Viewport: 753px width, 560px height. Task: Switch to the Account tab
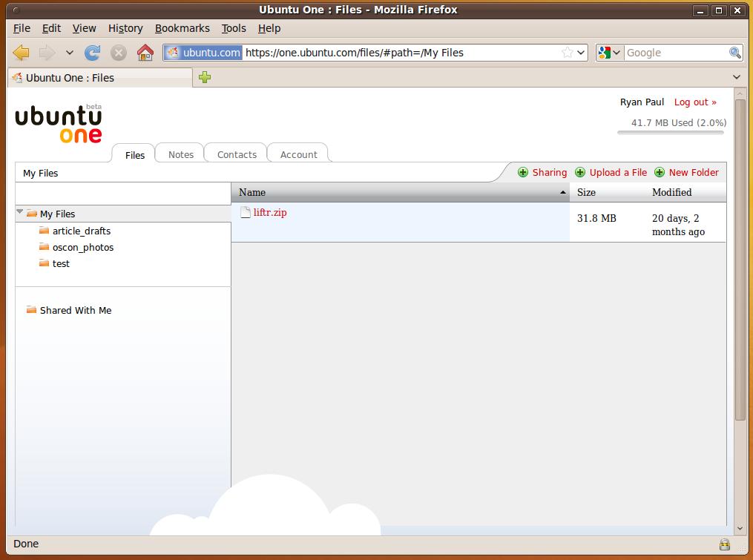point(298,154)
